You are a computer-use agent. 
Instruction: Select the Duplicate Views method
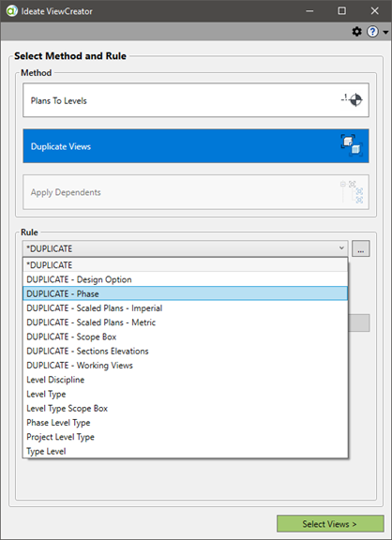pos(196,146)
